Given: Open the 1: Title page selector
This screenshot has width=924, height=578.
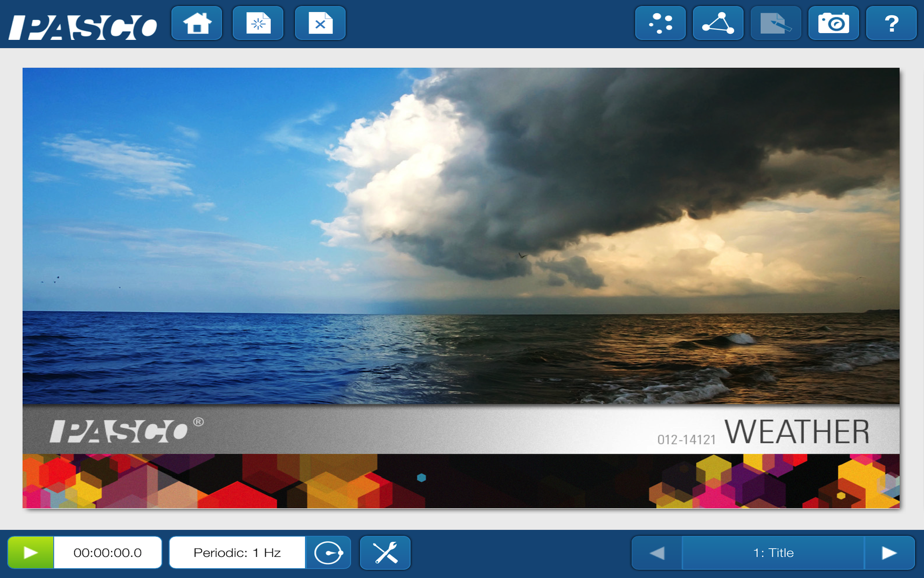Looking at the screenshot, I should click(x=773, y=552).
